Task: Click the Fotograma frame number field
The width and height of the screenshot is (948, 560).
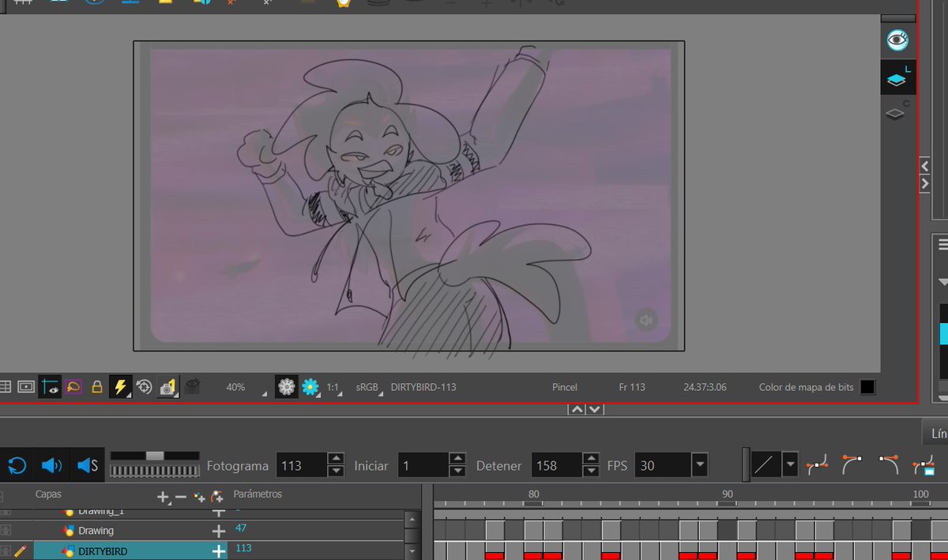Action: [301, 465]
